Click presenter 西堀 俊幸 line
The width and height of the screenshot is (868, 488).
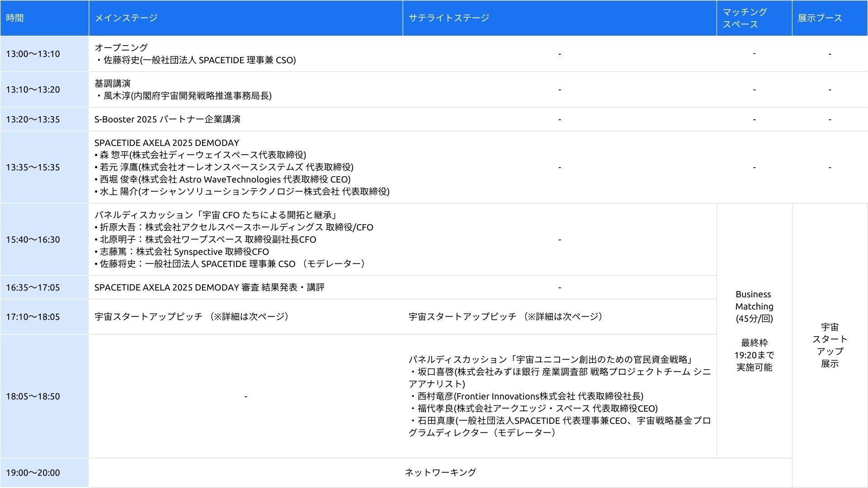tap(222, 179)
